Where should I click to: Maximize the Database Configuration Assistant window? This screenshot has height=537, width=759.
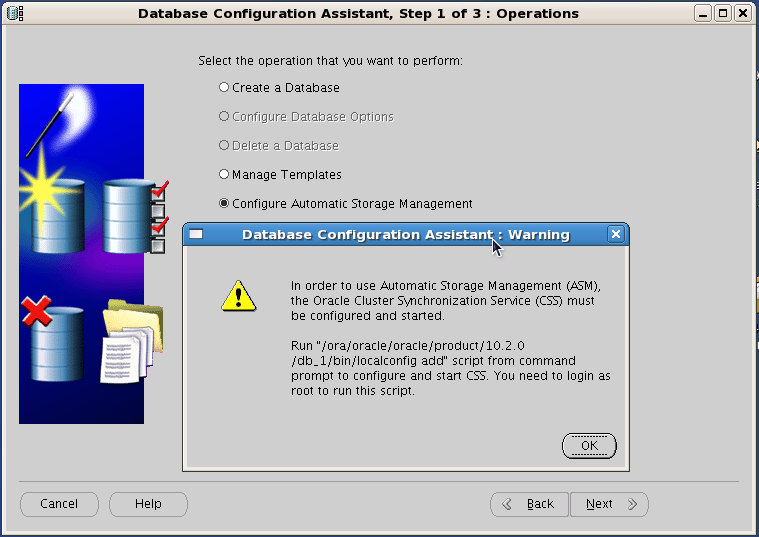click(723, 14)
